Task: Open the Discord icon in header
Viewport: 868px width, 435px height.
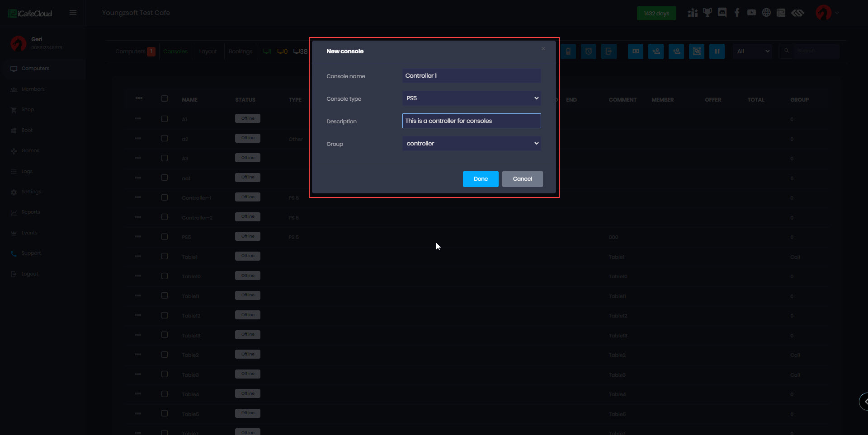Action: (x=722, y=13)
